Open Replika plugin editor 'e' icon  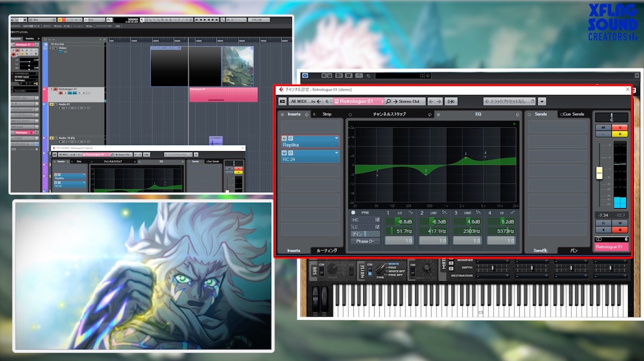coord(290,138)
